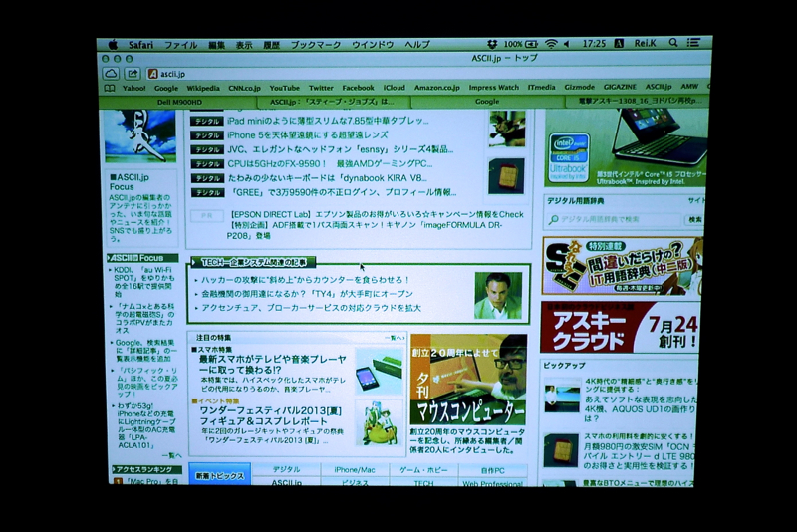The image size is (797, 532).
Task: Click magnifier icon in デジタル用語辞典 search
Action: pyautogui.click(x=554, y=219)
